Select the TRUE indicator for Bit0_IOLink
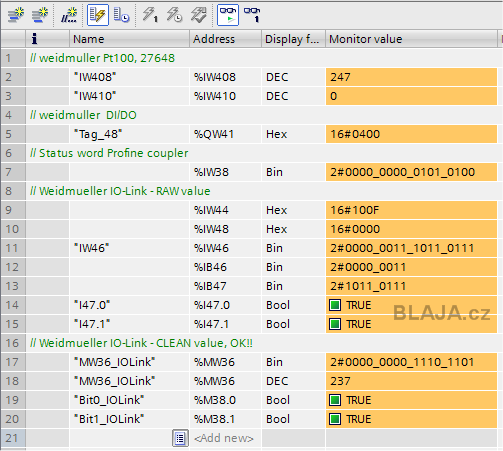503x451 pixels. pyautogui.click(x=350, y=400)
